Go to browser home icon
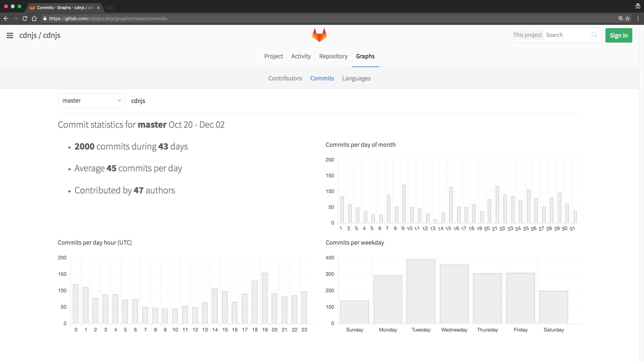The height and width of the screenshot is (362, 644). (x=34, y=18)
